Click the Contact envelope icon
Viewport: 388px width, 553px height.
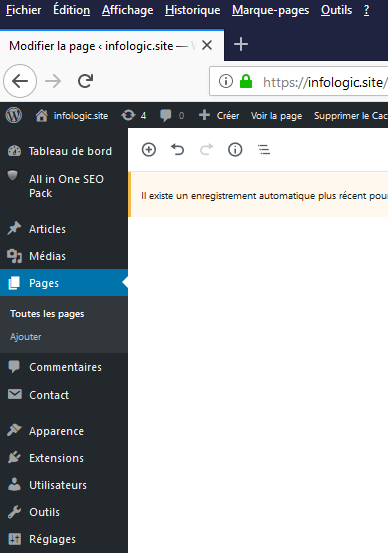click(x=15, y=394)
